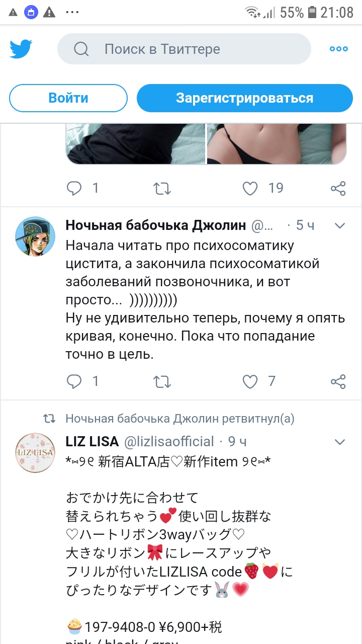Expand the chevron menu on Джолин's tweet
The image size is (362, 644).
pyautogui.click(x=340, y=225)
